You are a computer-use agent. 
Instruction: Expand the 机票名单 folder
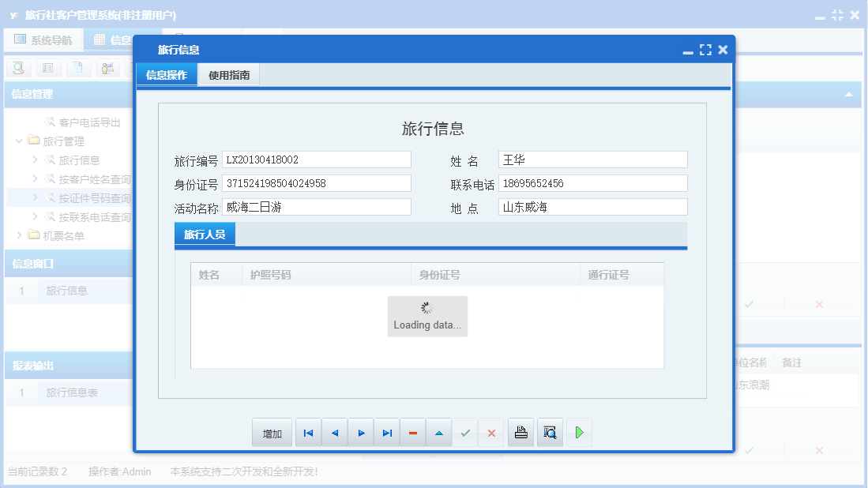coord(18,237)
